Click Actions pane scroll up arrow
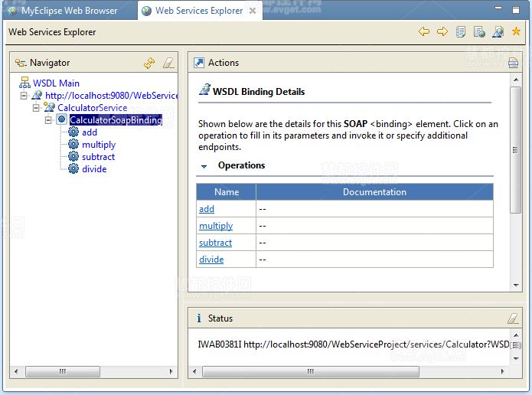 point(516,80)
